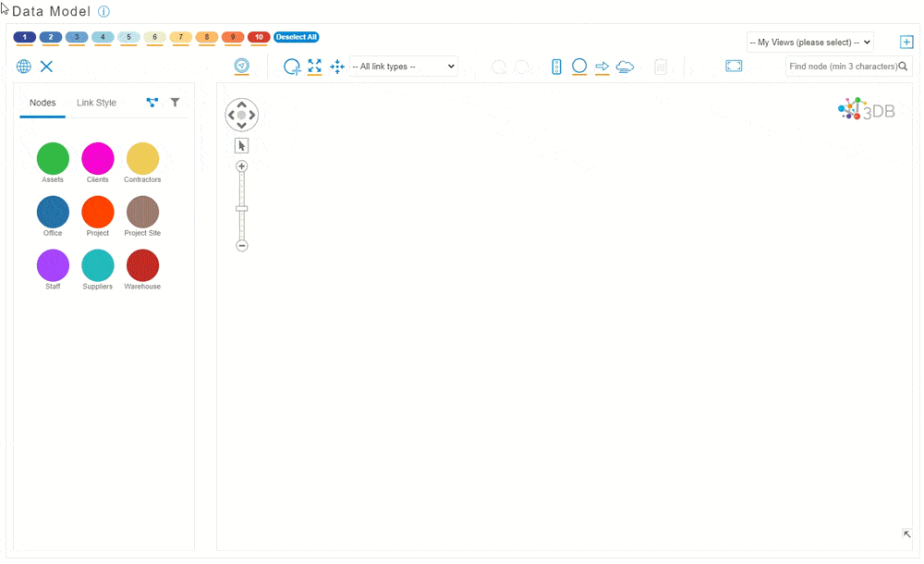924x564 pixels.
Task: Select the pan/move crosshair tool
Action: point(336,67)
